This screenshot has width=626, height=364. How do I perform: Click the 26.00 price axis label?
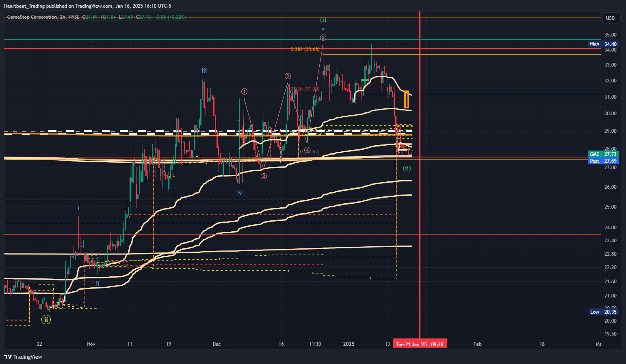[x=610, y=187]
